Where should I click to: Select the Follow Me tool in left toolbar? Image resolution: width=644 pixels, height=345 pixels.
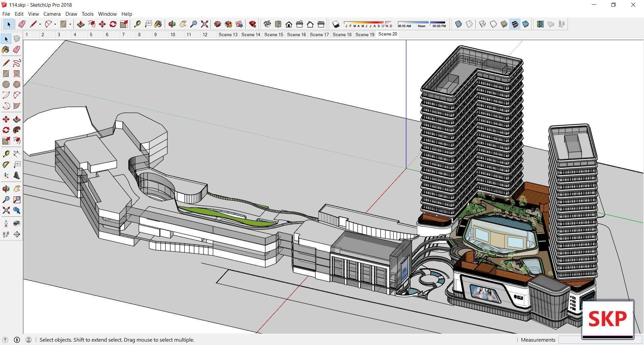(16, 130)
